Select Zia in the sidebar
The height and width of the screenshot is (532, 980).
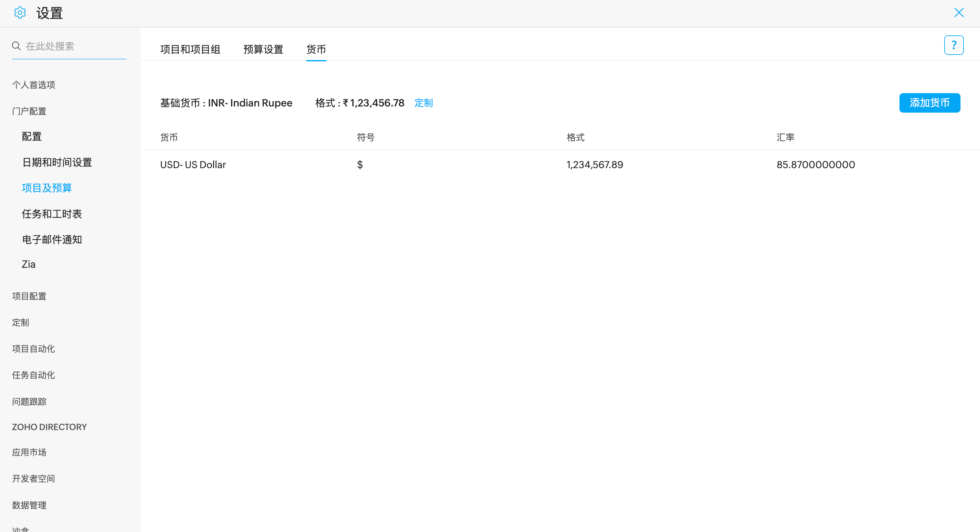pos(29,264)
